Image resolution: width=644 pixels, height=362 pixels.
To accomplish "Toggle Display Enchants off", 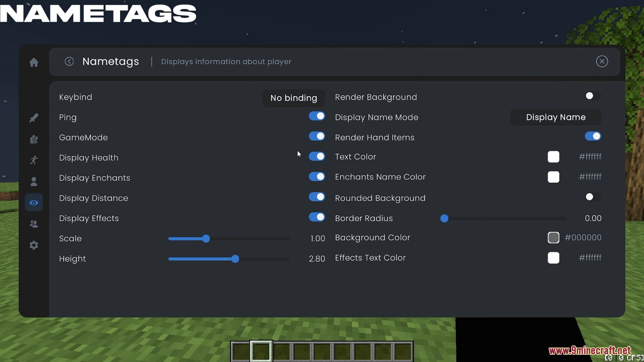I will 317,177.
